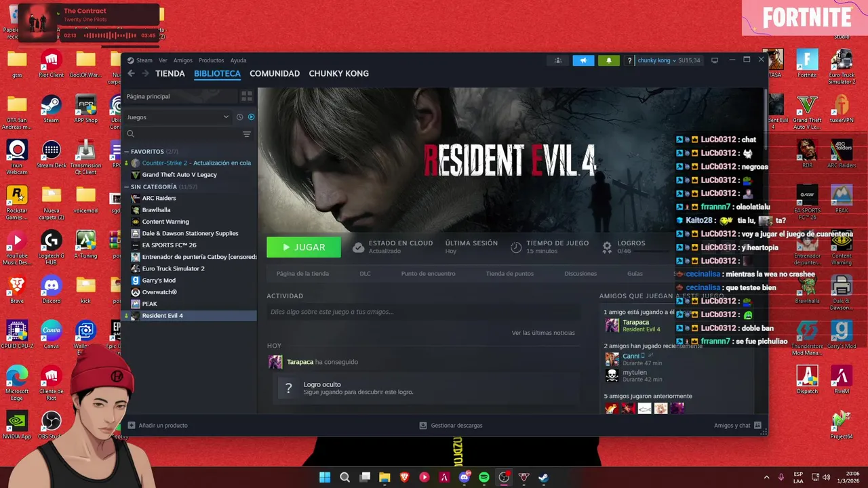Click the Steam window vertical scrollbar
The width and height of the screenshot is (868, 488).
point(765,119)
